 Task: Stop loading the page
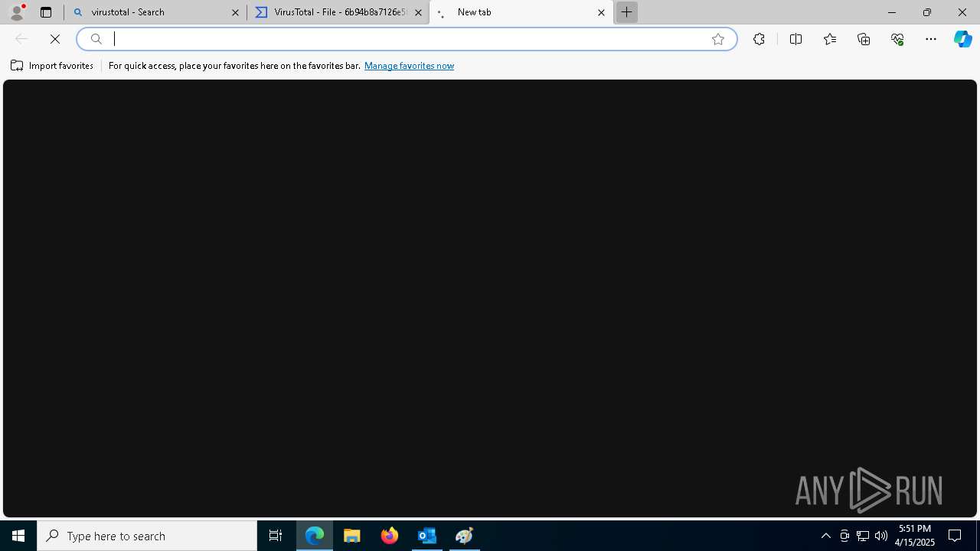55,39
